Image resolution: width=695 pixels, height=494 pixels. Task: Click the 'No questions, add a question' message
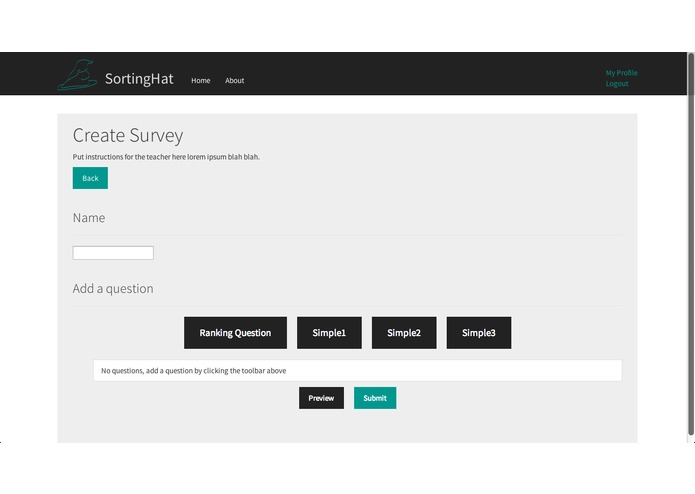click(358, 370)
